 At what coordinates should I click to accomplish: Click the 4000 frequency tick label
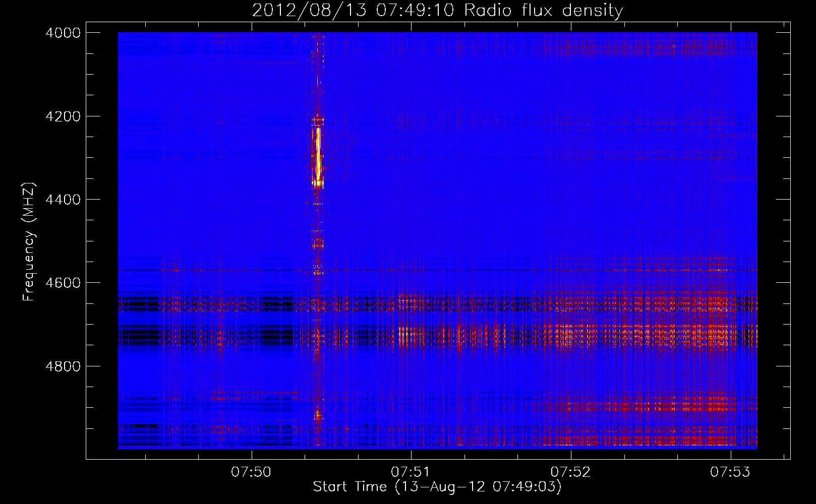point(63,33)
